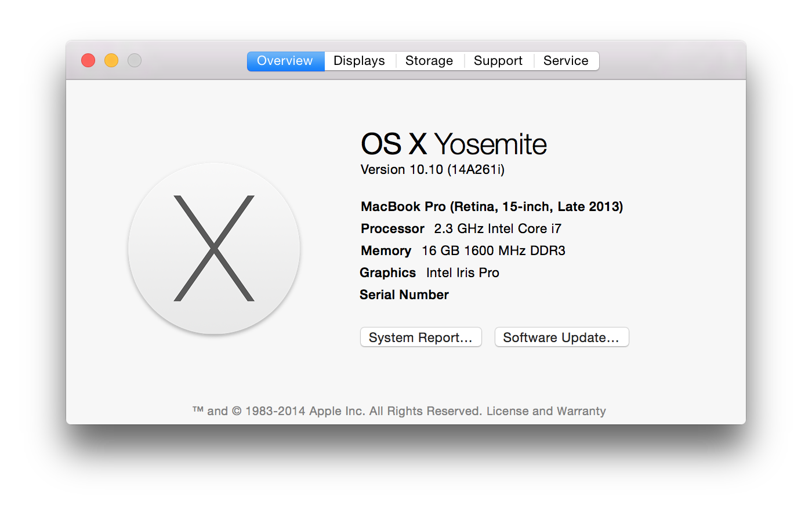This screenshot has height=516, width=812.
Task: Close the window with the red button
Action: (88, 60)
